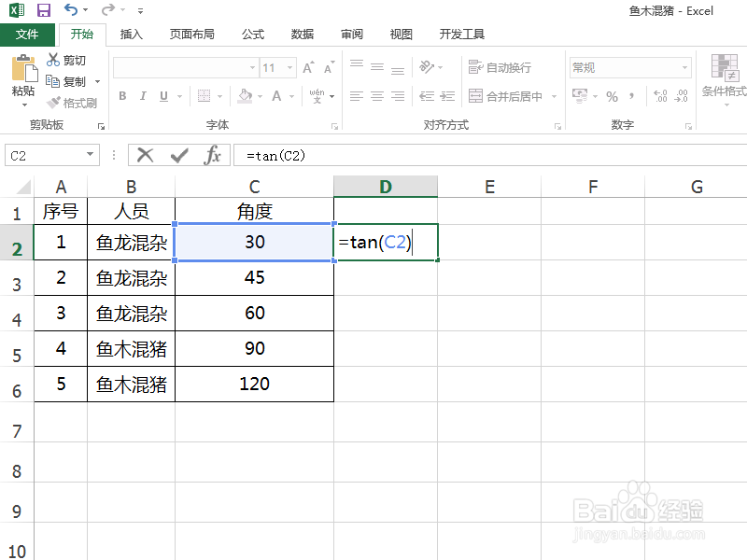
Task: Toggle Italic formatting
Action: click(143, 96)
